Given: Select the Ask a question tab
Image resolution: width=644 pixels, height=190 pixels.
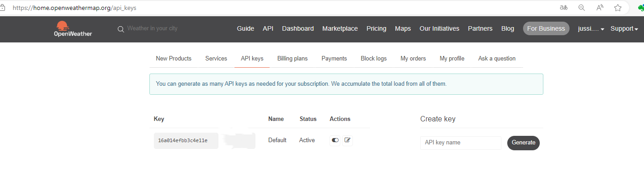Looking at the screenshot, I should point(497,59).
